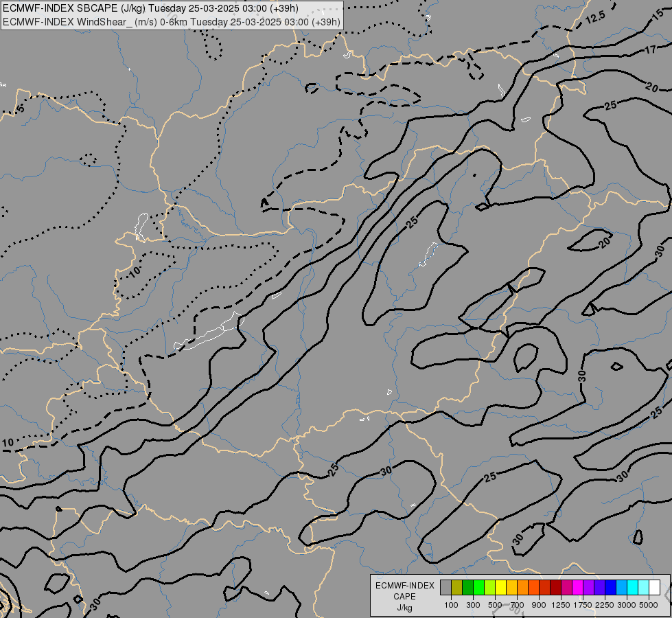Pick the white legend swatch
The width and height of the screenshot is (672, 618).
pyautogui.click(x=654, y=587)
